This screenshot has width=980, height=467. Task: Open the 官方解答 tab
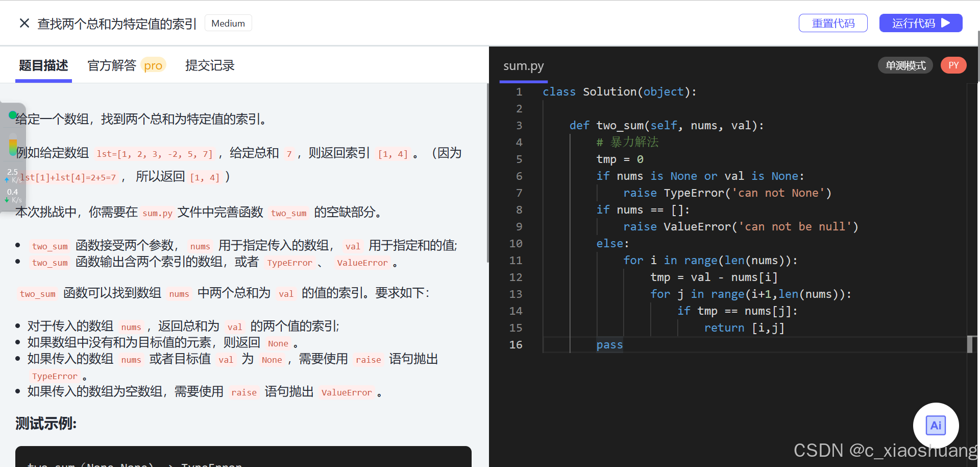(x=112, y=65)
